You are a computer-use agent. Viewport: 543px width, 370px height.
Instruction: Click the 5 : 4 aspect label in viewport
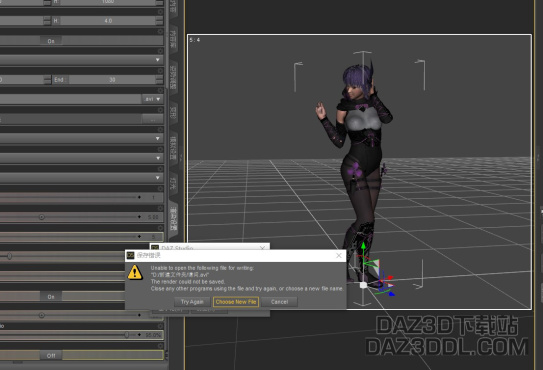pos(195,40)
